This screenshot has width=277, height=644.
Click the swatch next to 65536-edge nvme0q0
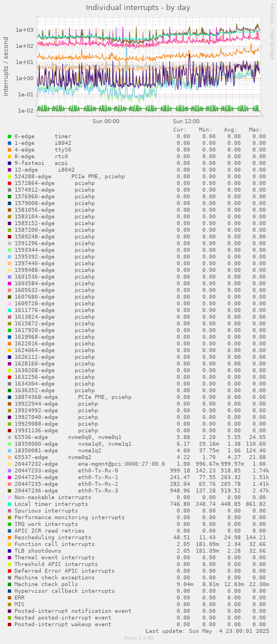pos(9,437)
